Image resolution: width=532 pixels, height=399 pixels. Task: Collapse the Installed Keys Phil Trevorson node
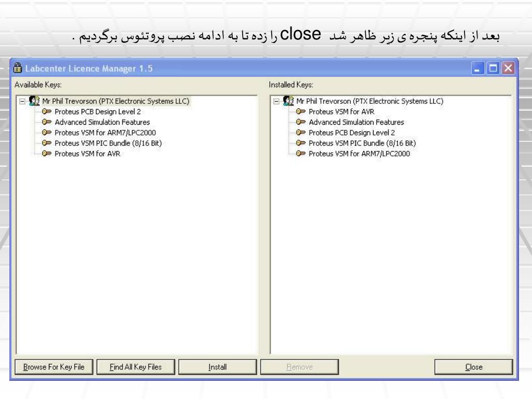[276, 101]
